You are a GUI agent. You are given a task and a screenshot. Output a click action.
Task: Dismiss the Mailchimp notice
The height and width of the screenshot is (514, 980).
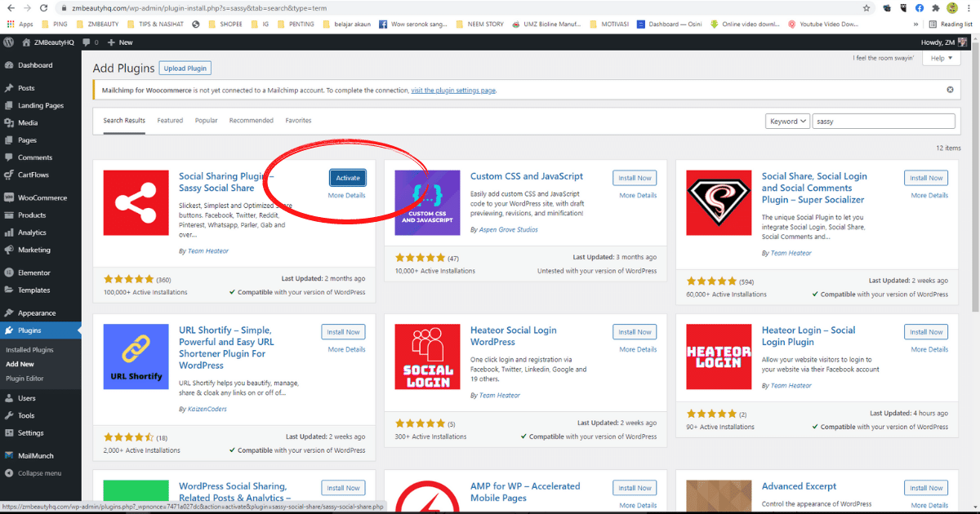pos(950,90)
